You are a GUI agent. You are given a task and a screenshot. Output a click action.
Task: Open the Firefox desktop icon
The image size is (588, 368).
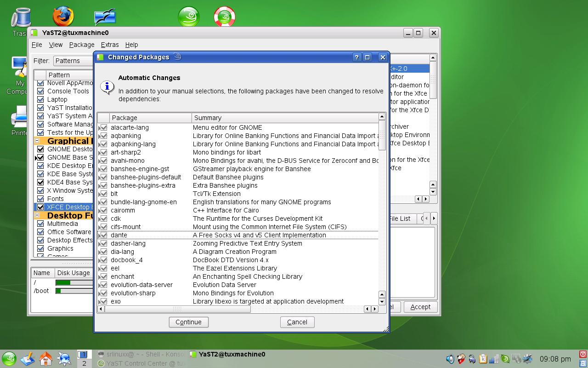[x=63, y=17]
